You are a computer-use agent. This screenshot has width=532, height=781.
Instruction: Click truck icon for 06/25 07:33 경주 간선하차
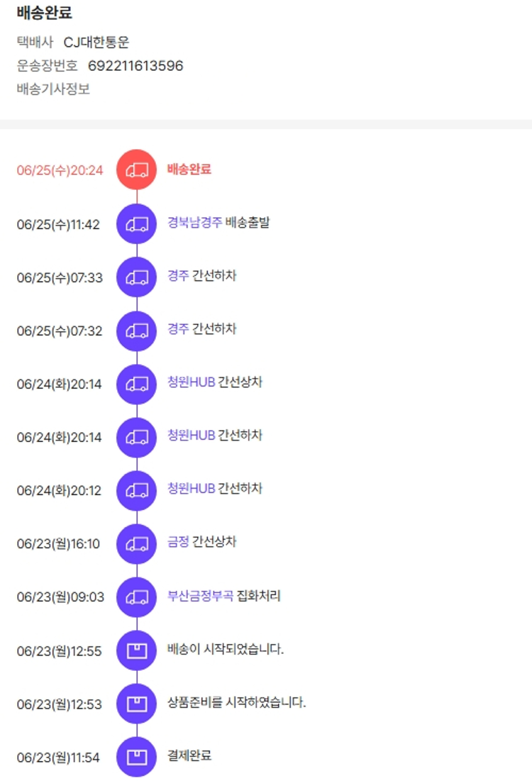(136, 277)
